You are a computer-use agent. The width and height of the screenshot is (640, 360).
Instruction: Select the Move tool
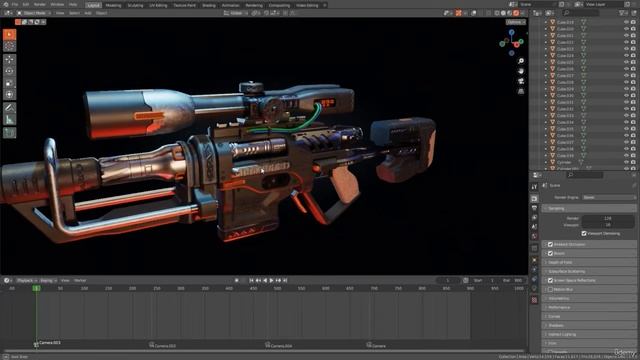[9, 60]
